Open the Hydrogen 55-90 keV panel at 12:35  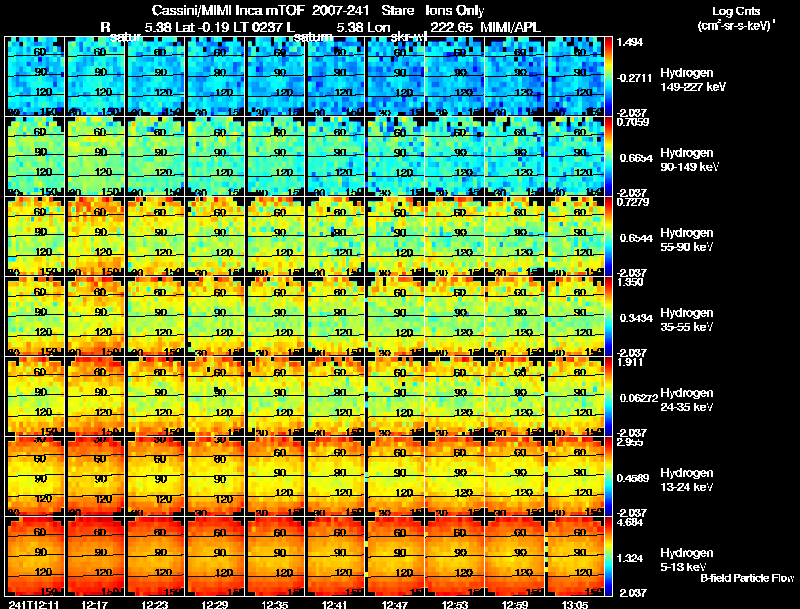[x=275, y=236]
